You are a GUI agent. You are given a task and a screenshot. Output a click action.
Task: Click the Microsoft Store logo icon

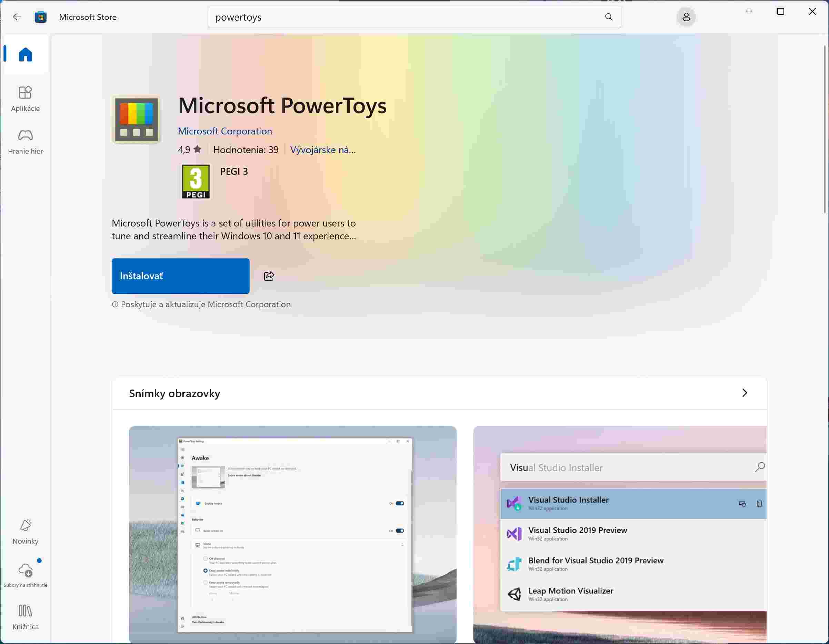point(41,17)
